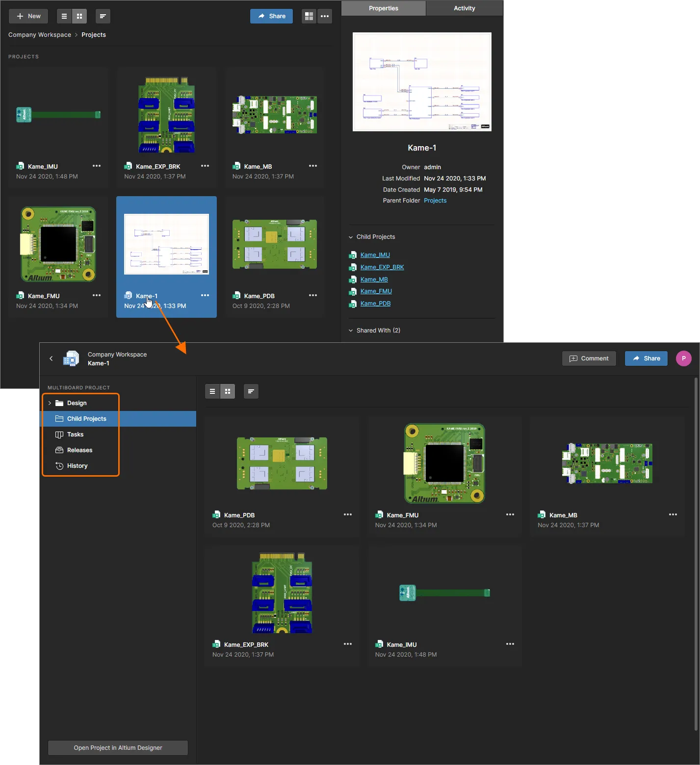Switch Child Projects to grid view
Viewport: 700px width, 765px height.
[x=228, y=391]
